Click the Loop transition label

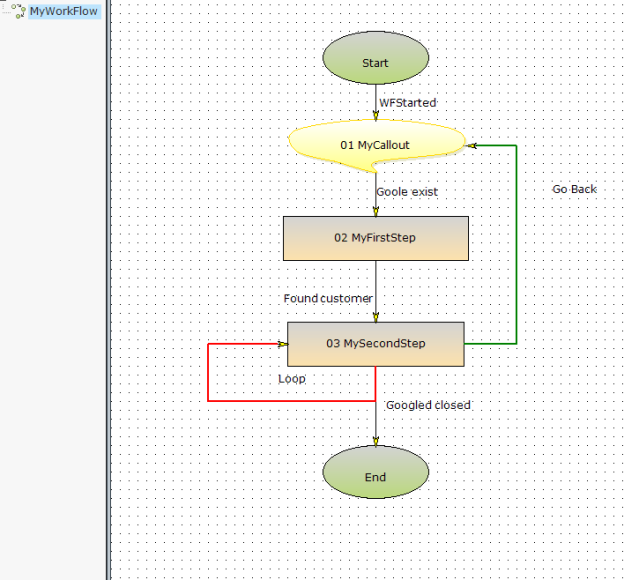click(292, 379)
